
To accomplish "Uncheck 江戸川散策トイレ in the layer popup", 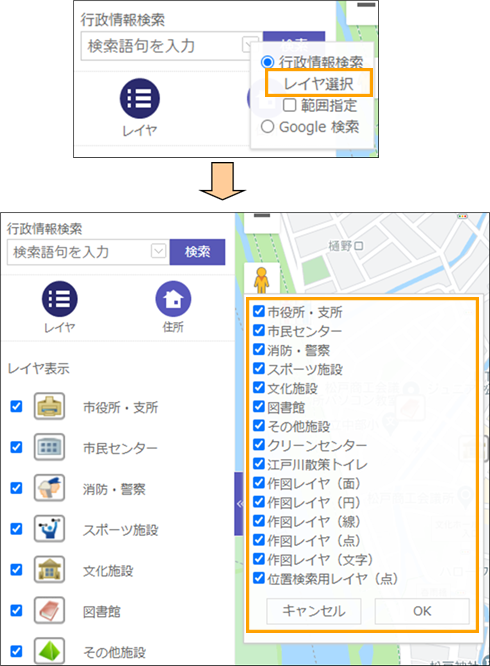I will coord(259,464).
